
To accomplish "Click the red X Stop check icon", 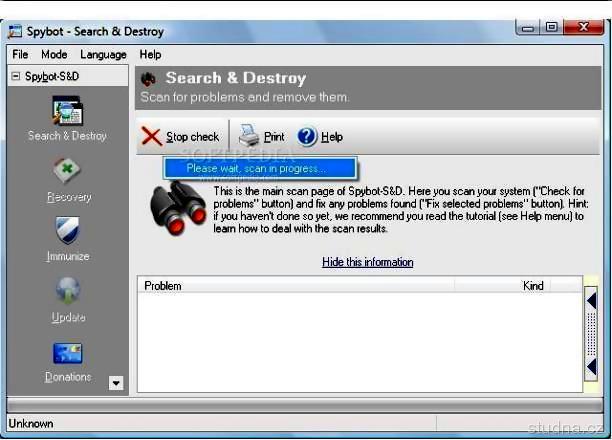I will (151, 136).
